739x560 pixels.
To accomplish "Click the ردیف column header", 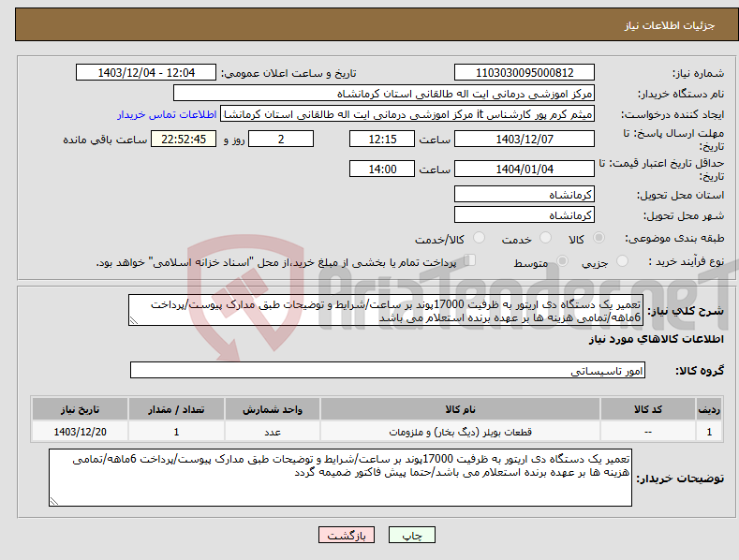I will [709, 409].
